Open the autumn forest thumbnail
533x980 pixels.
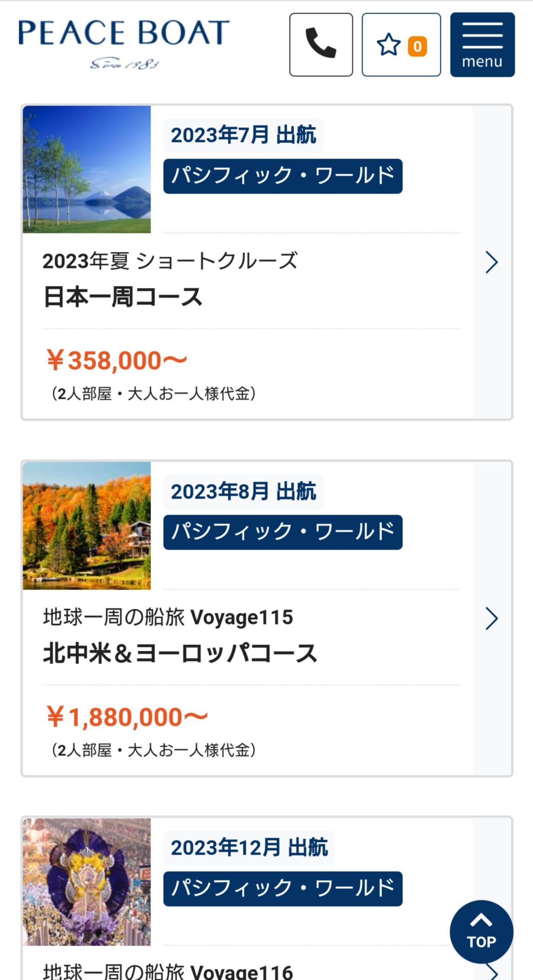click(x=87, y=525)
